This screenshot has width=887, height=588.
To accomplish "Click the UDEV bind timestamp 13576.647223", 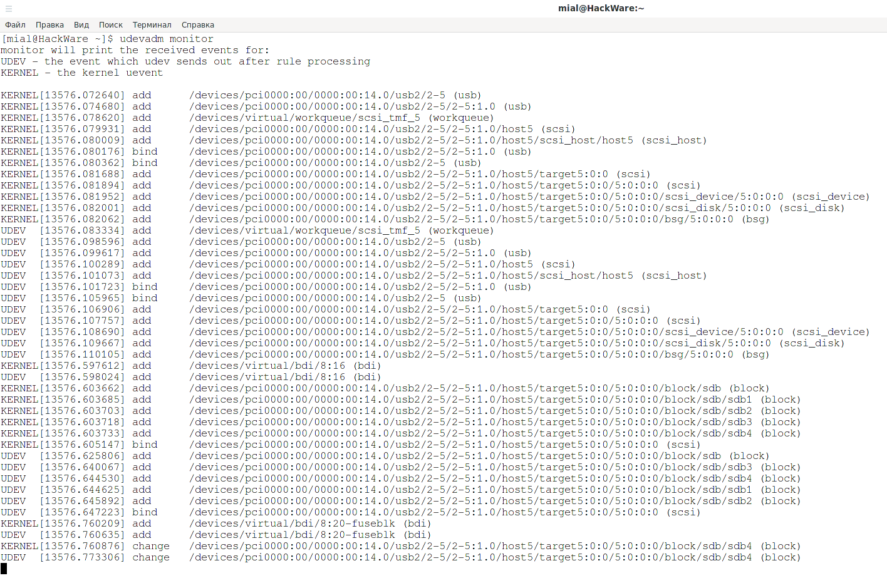I will 82,512.
